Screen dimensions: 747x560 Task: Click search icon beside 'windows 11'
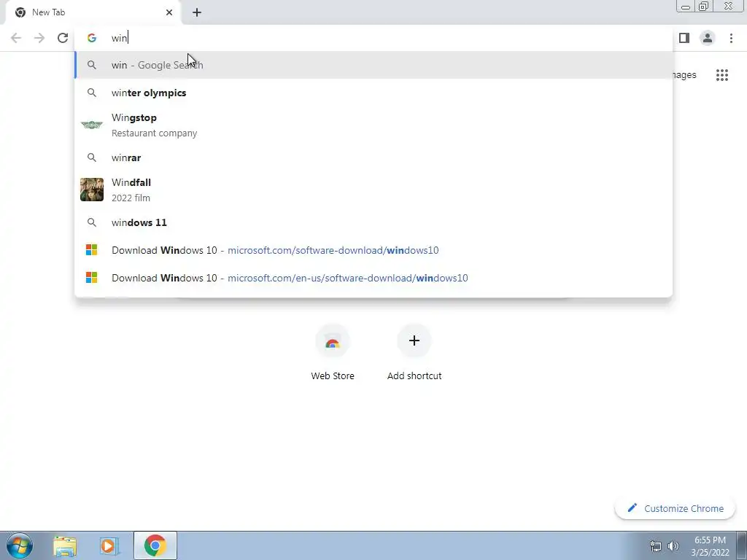[91, 222]
